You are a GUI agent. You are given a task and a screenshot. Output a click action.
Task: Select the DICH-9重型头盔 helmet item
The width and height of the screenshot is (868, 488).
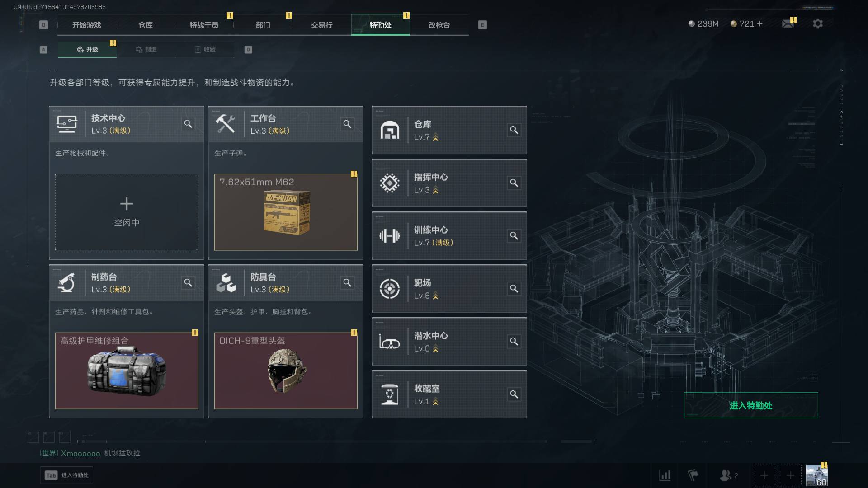(x=286, y=371)
